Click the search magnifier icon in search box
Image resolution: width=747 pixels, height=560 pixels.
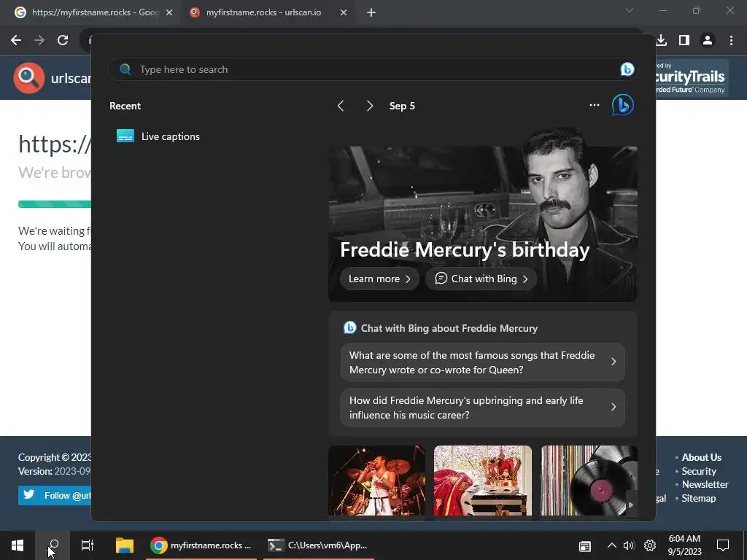[125, 69]
